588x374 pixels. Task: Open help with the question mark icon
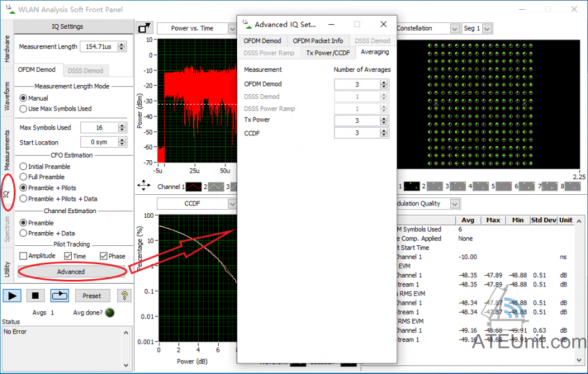pyautogui.click(x=124, y=296)
